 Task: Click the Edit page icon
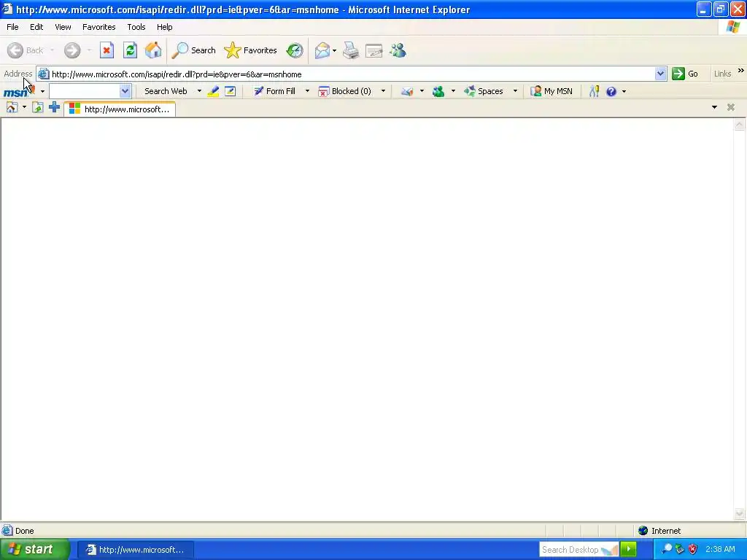pos(374,50)
